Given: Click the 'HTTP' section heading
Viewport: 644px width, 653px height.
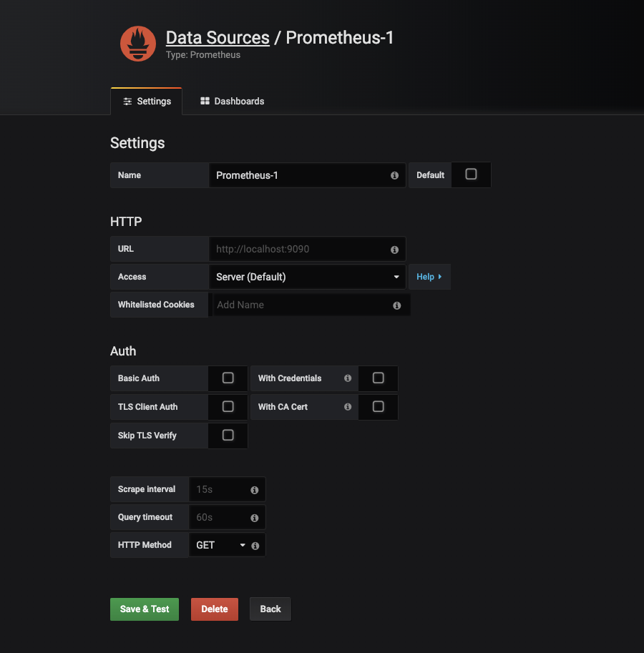Looking at the screenshot, I should coord(126,222).
